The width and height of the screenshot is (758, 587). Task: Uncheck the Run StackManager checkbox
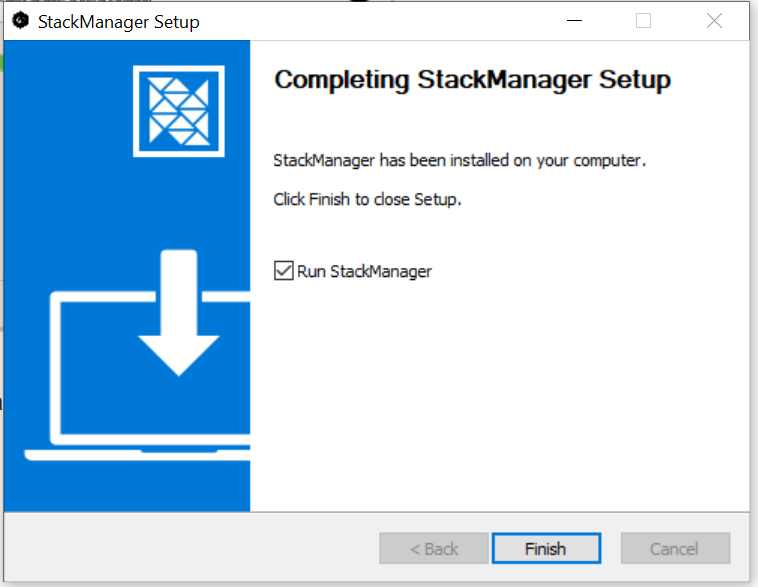point(283,271)
